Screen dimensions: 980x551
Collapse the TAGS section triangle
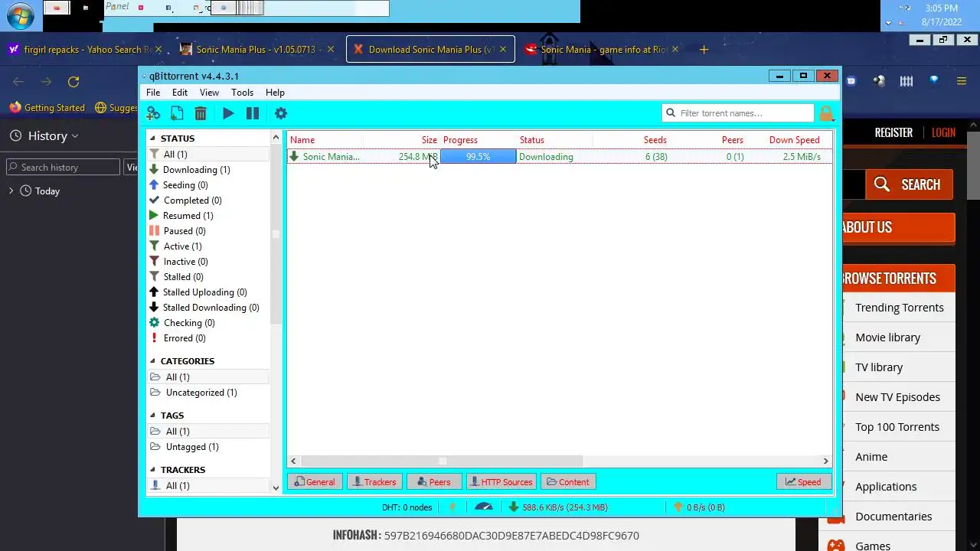(153, 416)
